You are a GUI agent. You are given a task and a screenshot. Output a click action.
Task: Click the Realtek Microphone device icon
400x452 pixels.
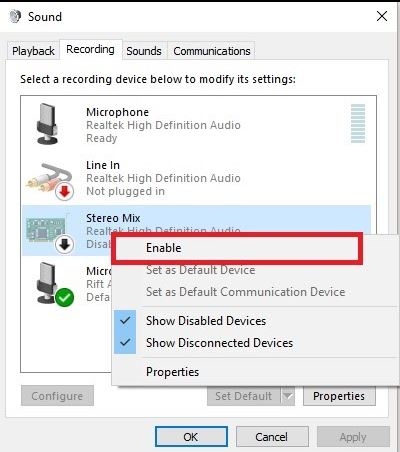(x=47, y=124)
